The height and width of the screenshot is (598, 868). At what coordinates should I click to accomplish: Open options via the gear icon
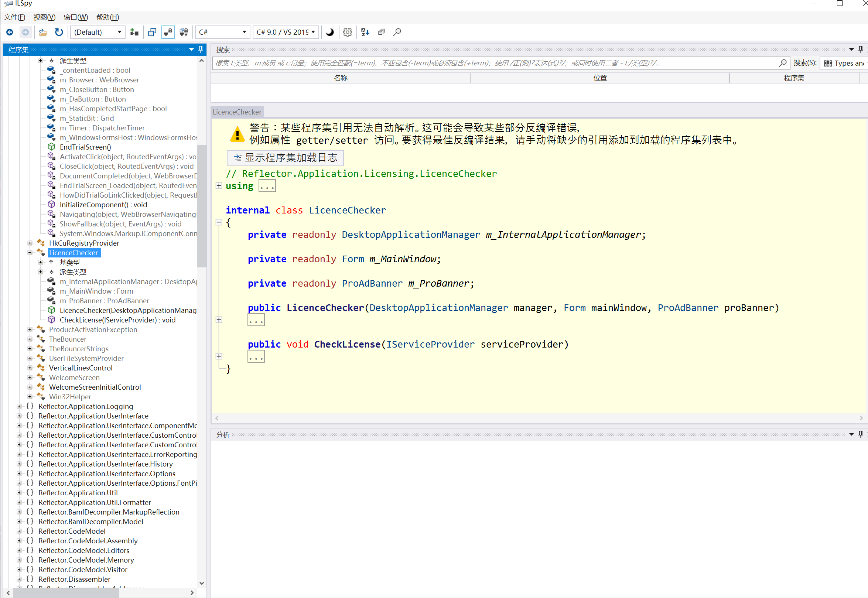(347, 32)
